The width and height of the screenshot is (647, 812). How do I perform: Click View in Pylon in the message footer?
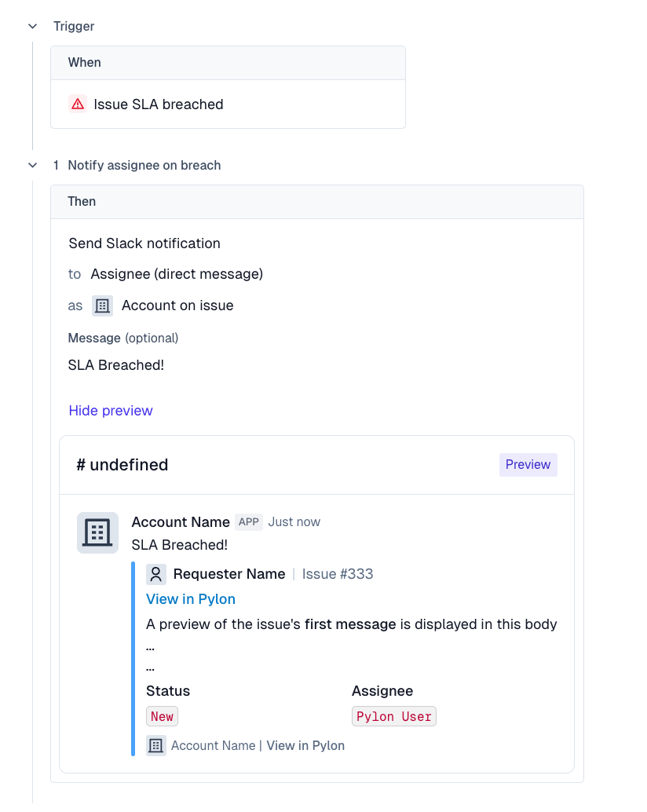tap(305, 745)
